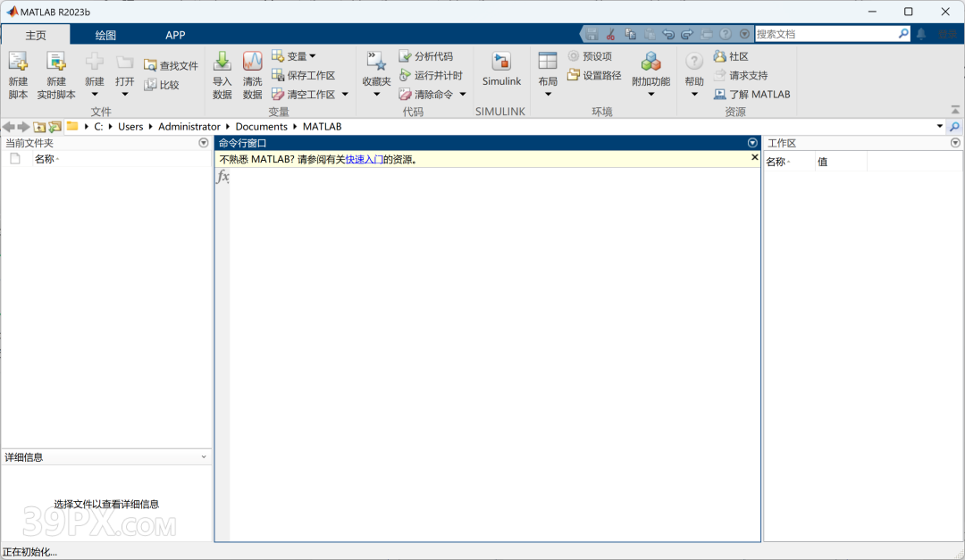Collapse the toolstrip with the minimize arrow

tap(955, 110)
